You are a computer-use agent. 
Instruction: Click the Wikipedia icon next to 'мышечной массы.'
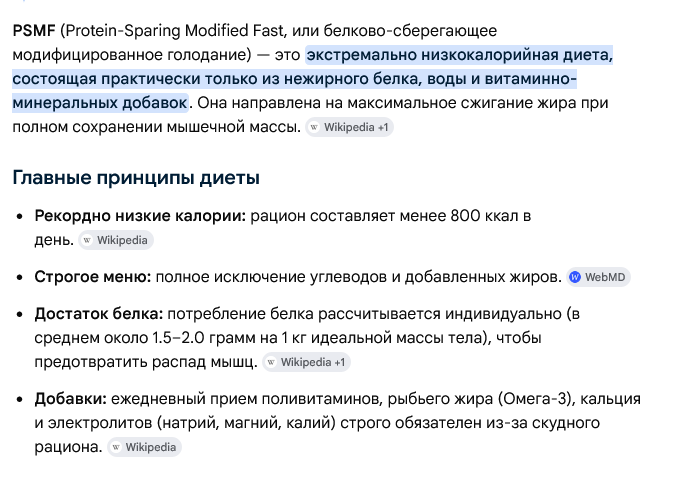pos(314,127)
